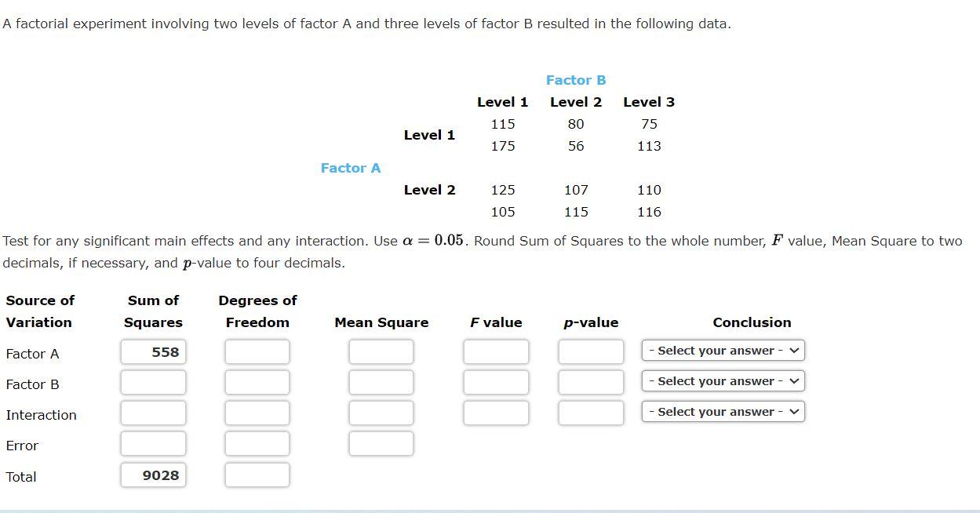Click Interaction Degrees of Freedom field

[x=257, y=413]
